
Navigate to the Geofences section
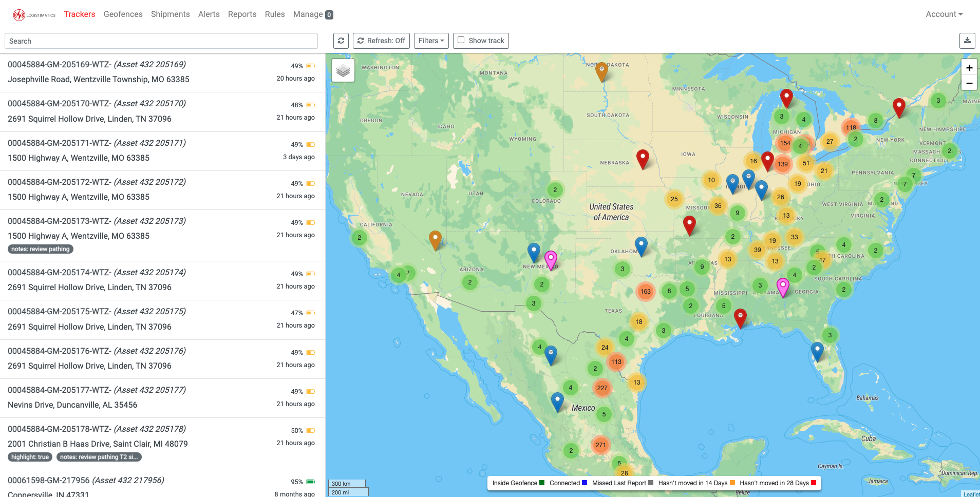click(x=123, y=14)
